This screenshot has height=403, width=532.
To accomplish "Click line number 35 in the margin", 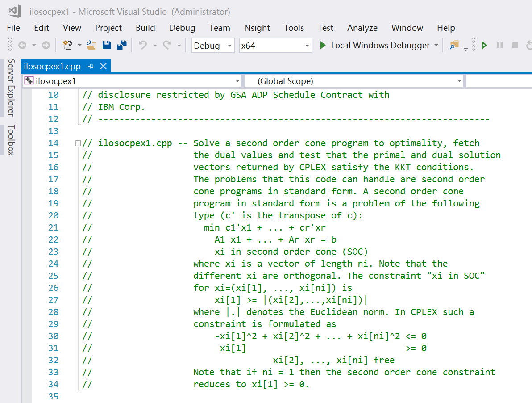I will click(53, 396).
